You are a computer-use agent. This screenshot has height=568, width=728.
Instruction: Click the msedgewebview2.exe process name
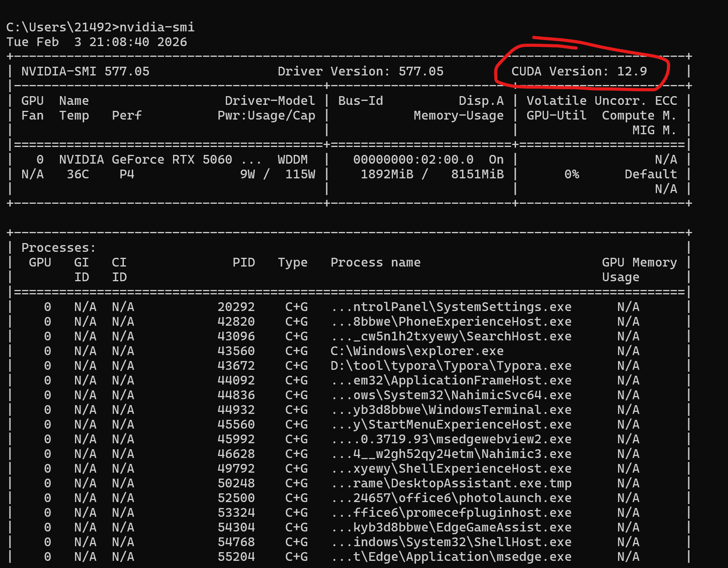(451, 439)
